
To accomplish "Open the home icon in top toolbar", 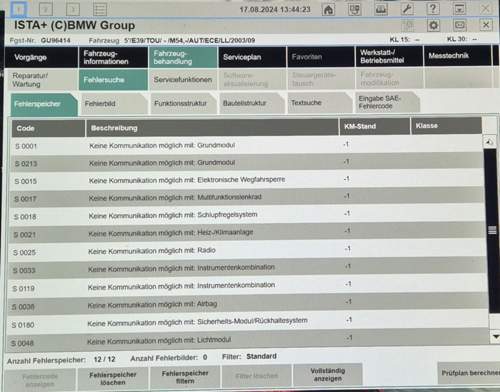I will tap(328, 9).
